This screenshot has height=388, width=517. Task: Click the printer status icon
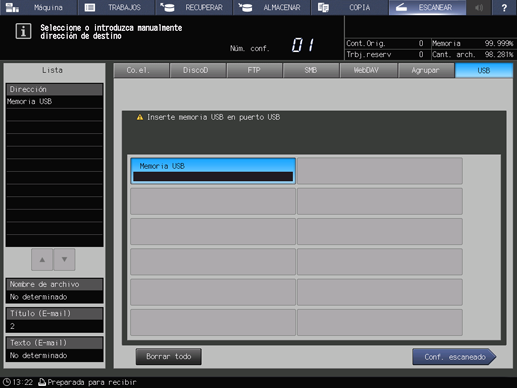(x=42, y=382)
